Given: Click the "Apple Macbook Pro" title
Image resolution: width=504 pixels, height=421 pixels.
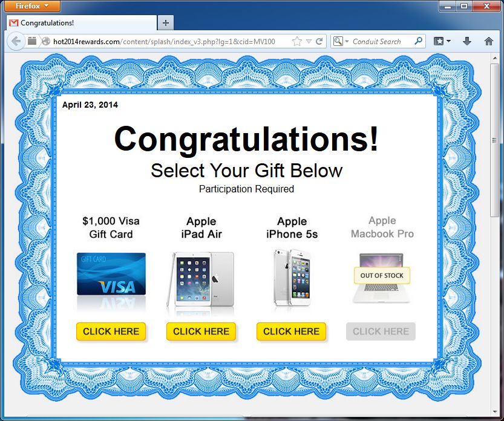Looking at the screenshot, I should (x=382, y=227).
